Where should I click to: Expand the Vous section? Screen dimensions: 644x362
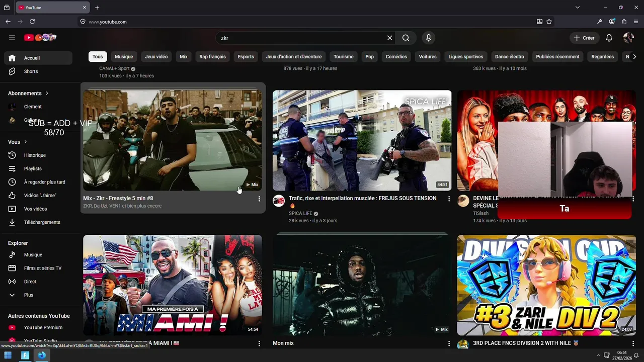(18, 142)
